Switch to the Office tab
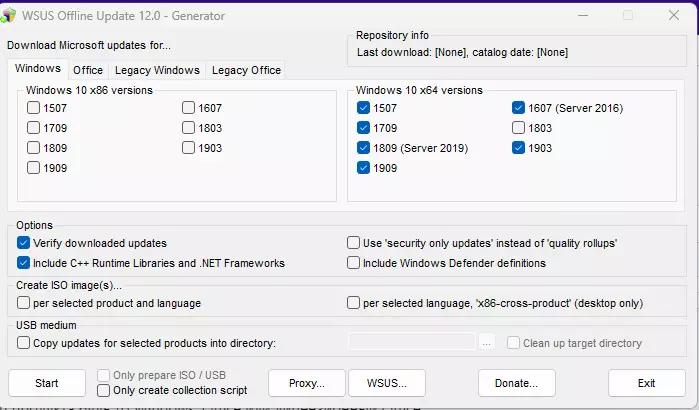This screenshot has height=410, width=699. click(x=88, y=70)
